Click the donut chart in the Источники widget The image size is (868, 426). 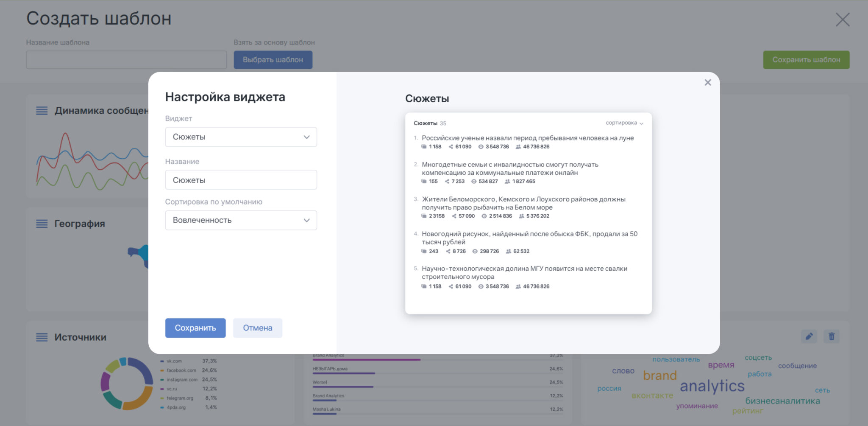pyautogui.click(x=127, y=384)
